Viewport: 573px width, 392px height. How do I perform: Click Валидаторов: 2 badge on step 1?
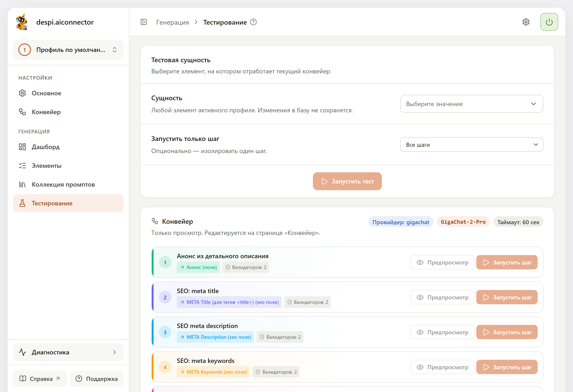point(246,267)
